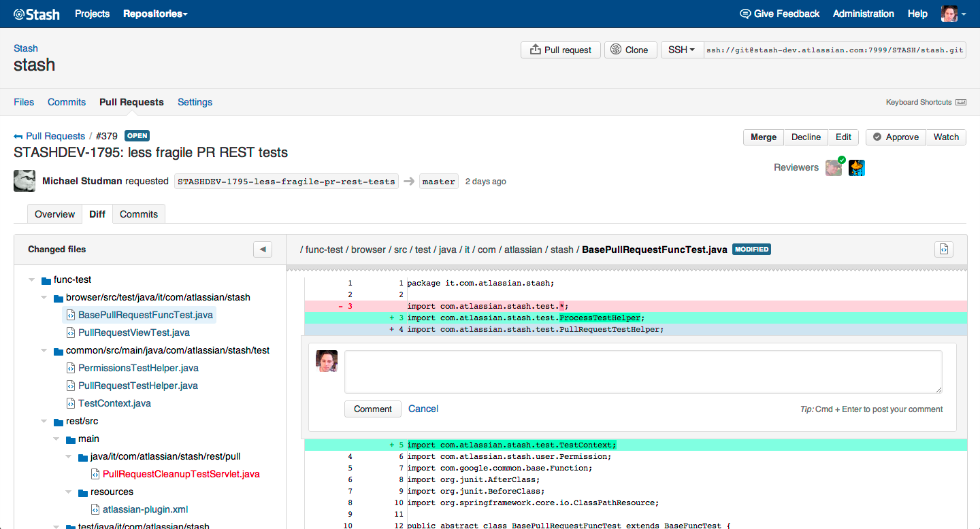
Task: Open atlassian-plugin.xml file
Action: 145,509
